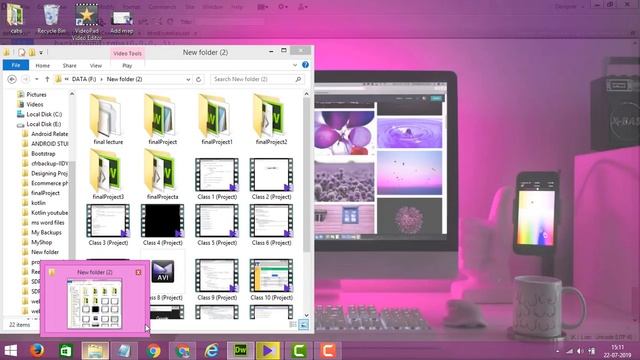640x360 pixels.
Task: Select the Class 3 (Project) video
Action: pyautogui.click(x=108, y=225)
